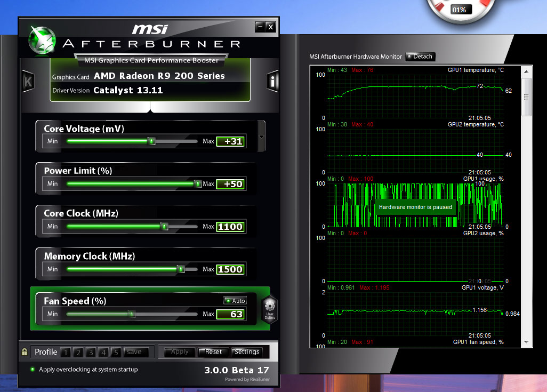
Task: Select profile slot 2
Action: point(78,352)
